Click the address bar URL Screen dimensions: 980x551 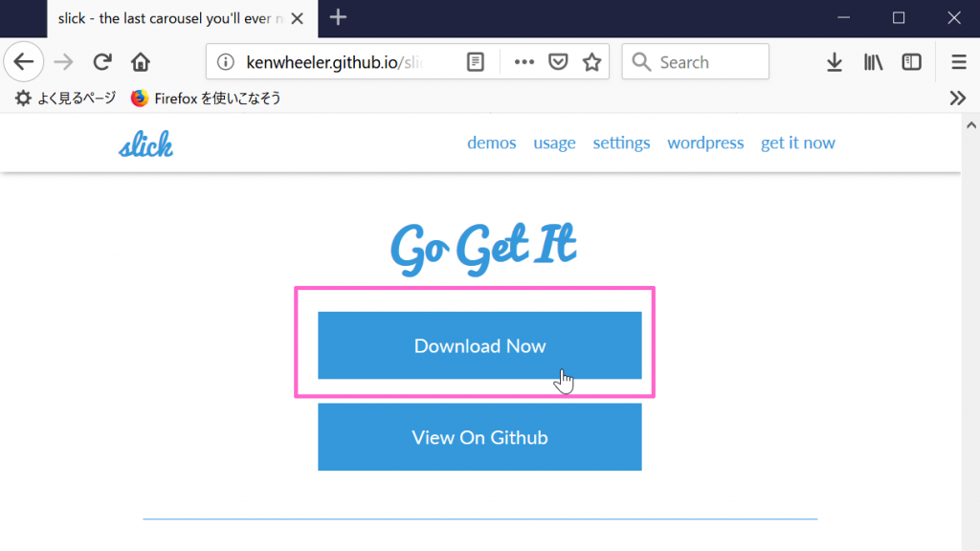[x=334, y=62]
